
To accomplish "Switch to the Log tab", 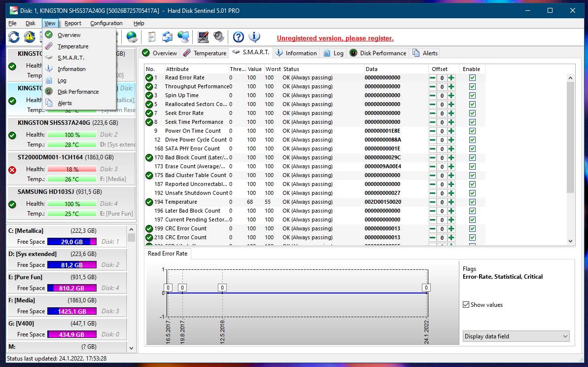I will point(333,53).
